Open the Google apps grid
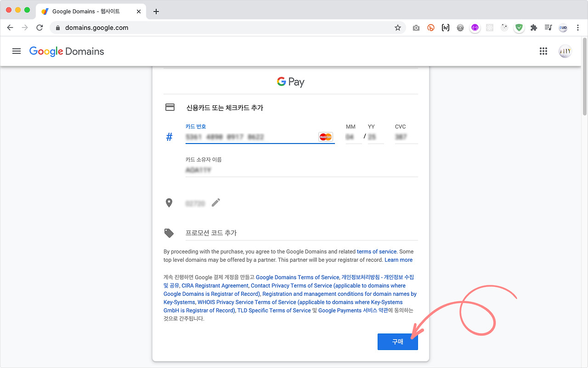588x368 pixels. [543, 51]
